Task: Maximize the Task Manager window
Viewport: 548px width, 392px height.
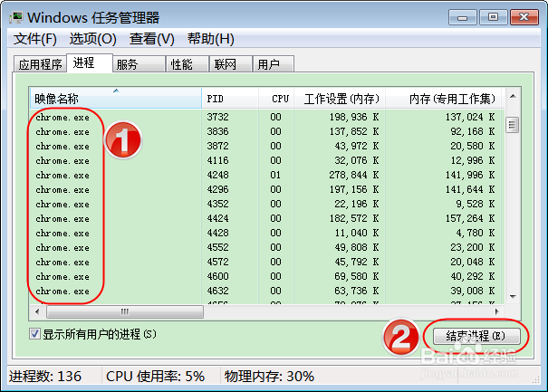Action: [x=493, y=17]
